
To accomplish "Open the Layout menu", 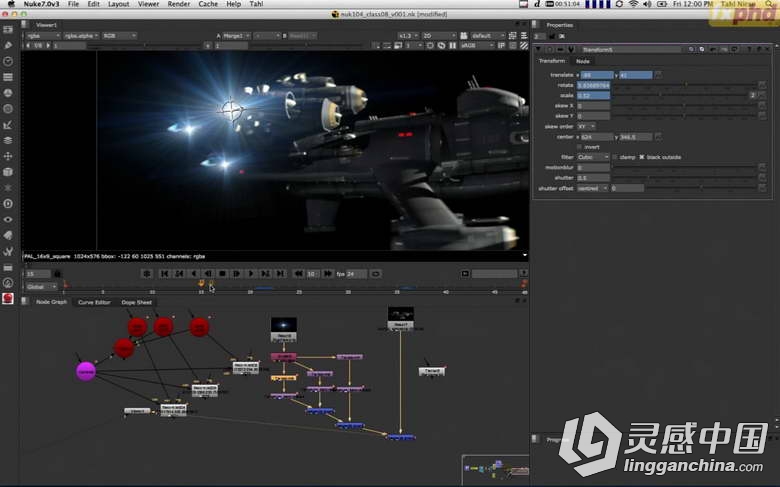I will pyautogui.click(x=118, y=4).
